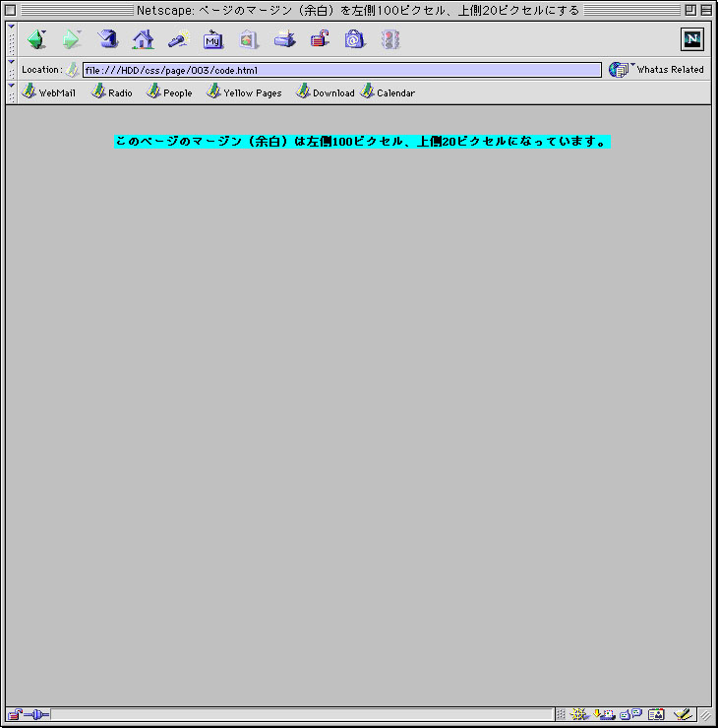Viewport: 718px width, 728px height.
Task: Click the highlighted cyan Japanese page text
Action: point(362,141)
